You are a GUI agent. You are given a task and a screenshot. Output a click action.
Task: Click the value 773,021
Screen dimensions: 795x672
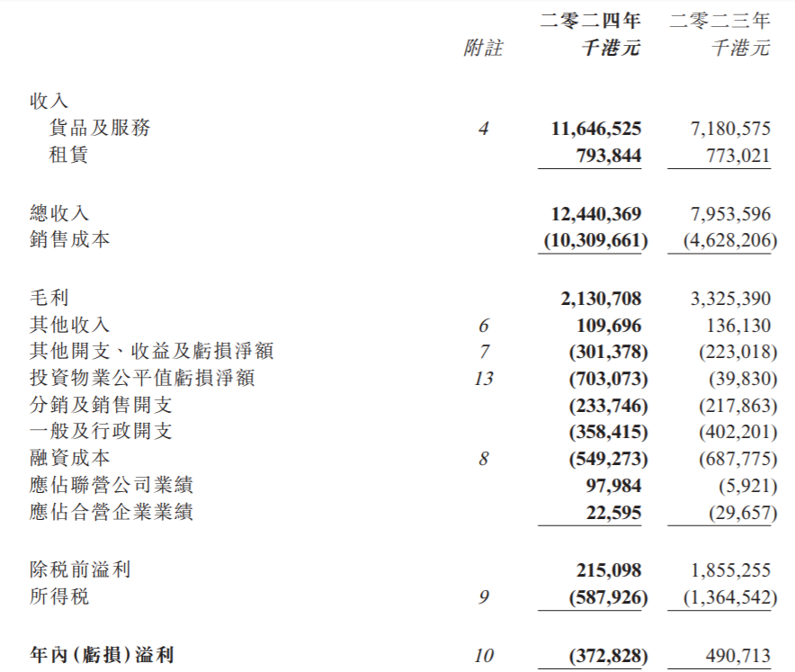tap(738, 156)
